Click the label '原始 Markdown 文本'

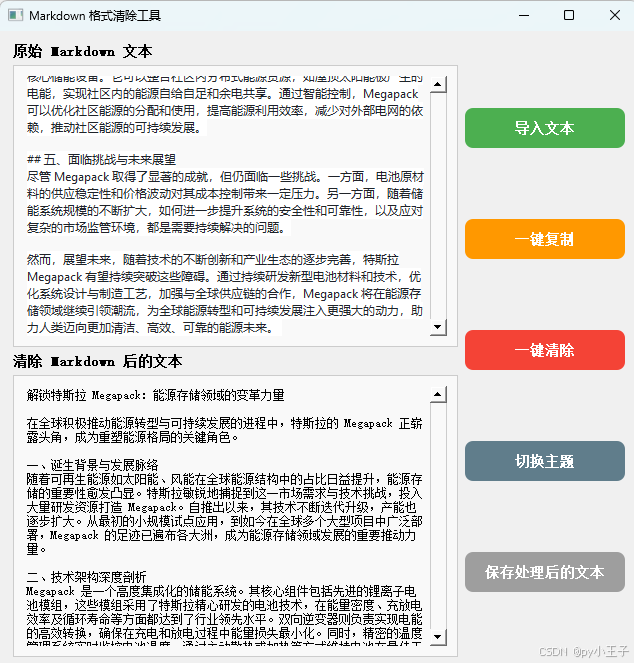click(82, 52)
